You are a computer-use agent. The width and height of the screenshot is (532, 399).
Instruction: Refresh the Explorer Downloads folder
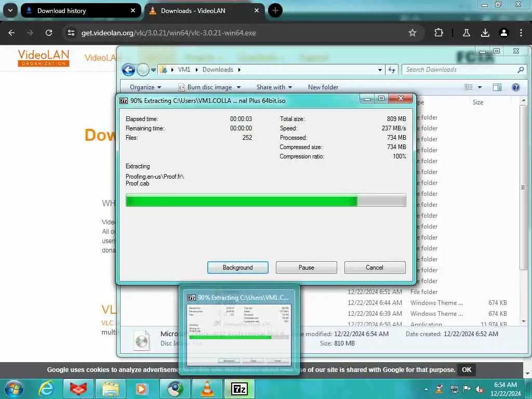(x=392, y=70)
